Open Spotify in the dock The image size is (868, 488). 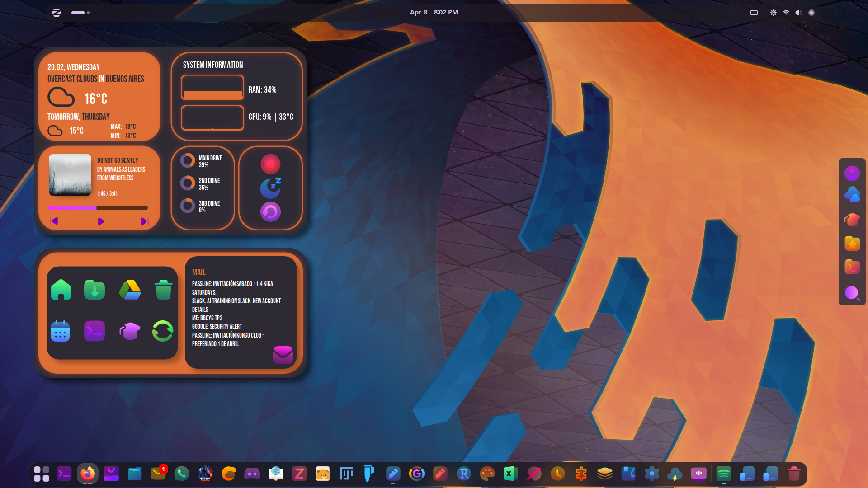(x=724, y=474)
